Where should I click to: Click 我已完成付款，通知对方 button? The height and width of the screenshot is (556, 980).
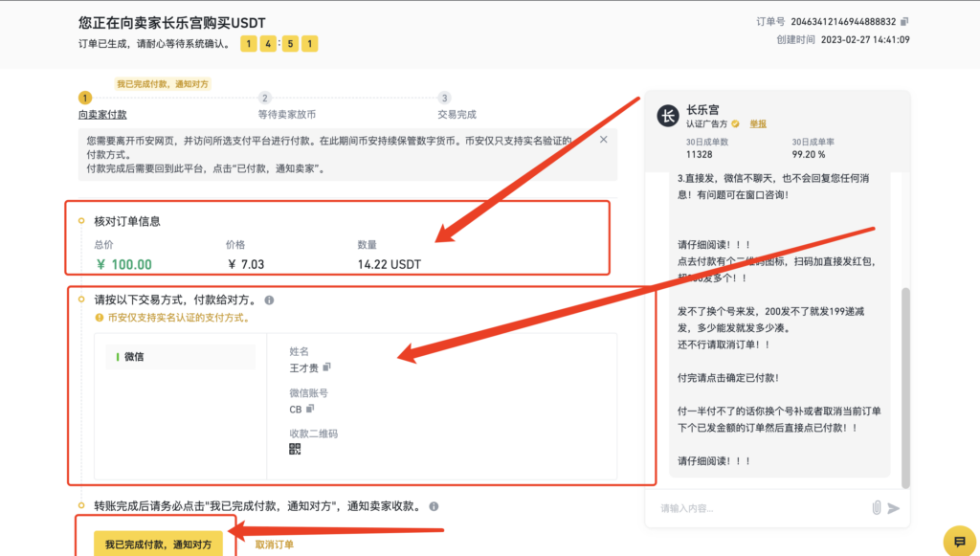(158, 544)
